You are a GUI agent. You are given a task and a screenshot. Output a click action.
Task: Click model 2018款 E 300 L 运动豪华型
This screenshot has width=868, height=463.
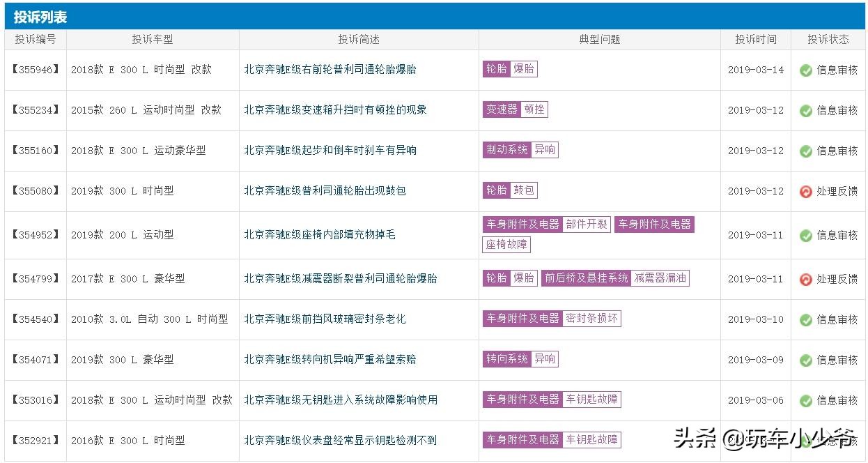pyautogui.click(x=139, y=151)
